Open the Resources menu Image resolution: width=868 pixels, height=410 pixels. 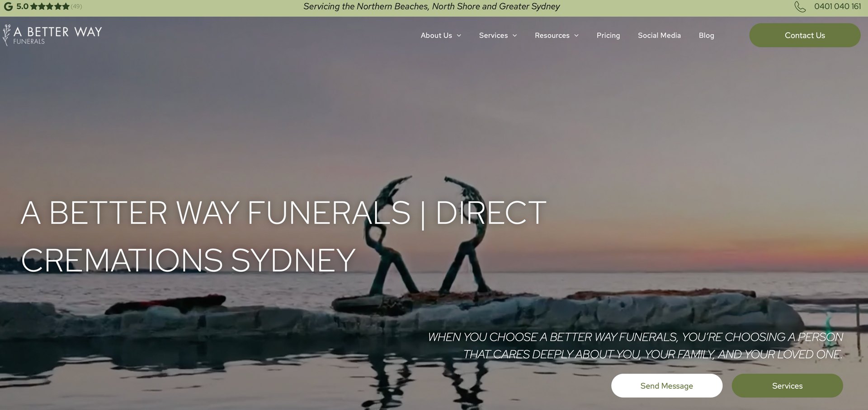552,35
